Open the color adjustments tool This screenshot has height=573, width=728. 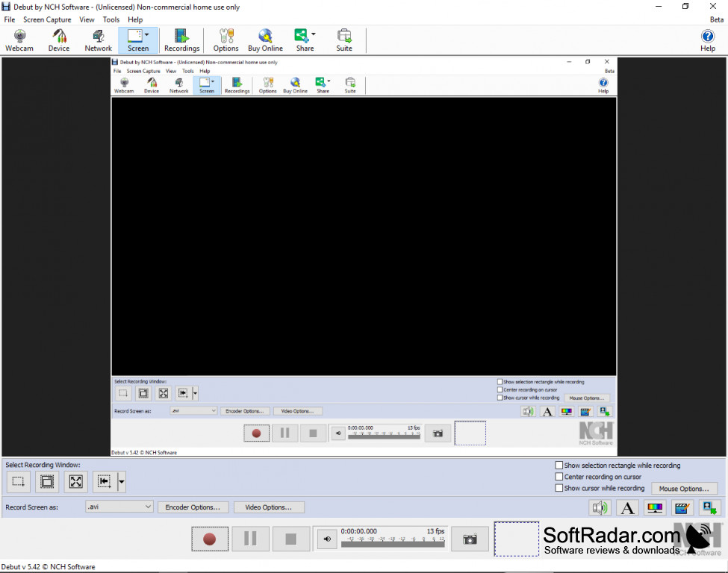(655, 507)
